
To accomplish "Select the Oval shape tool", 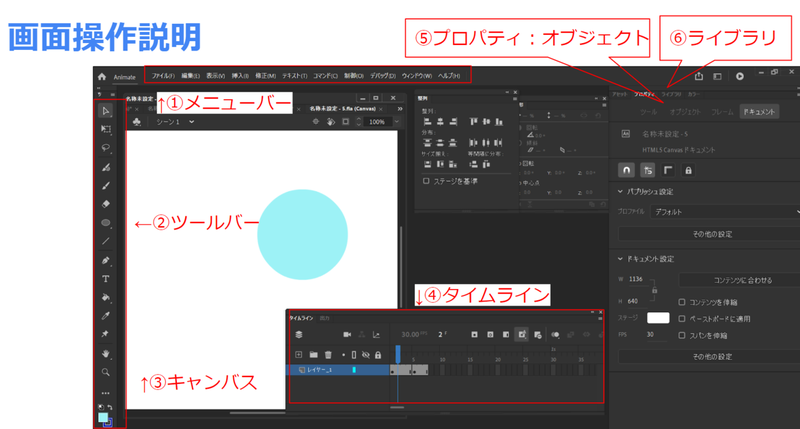I will (106, 222).
